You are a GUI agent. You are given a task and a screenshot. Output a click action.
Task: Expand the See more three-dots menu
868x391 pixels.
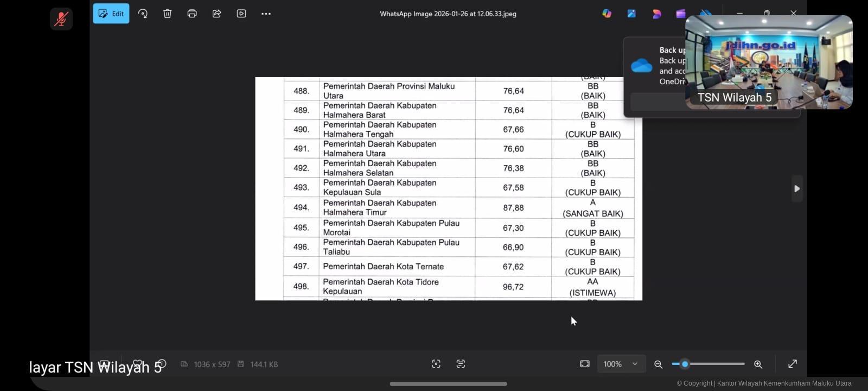pyautogui.click(x=266, y=14)
